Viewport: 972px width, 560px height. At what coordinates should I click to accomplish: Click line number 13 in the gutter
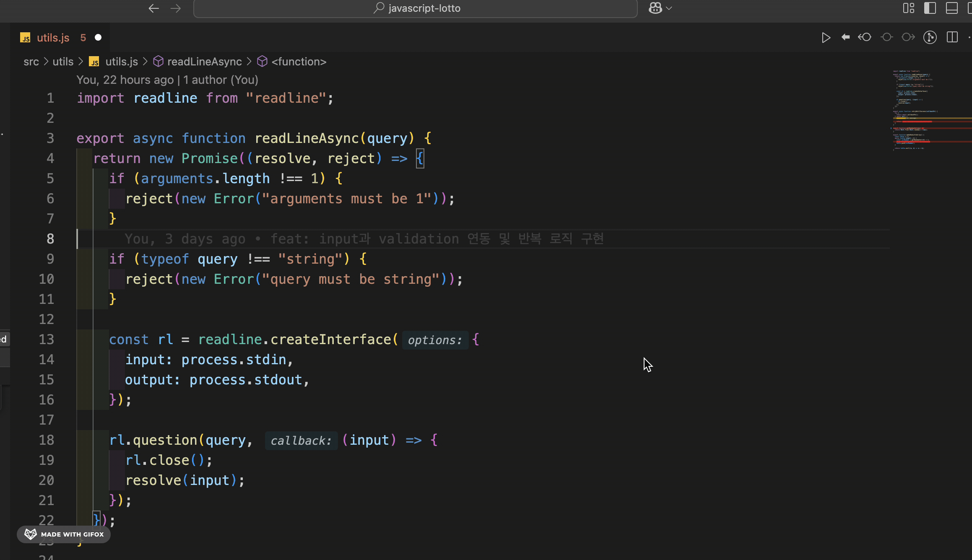point(47,340)
